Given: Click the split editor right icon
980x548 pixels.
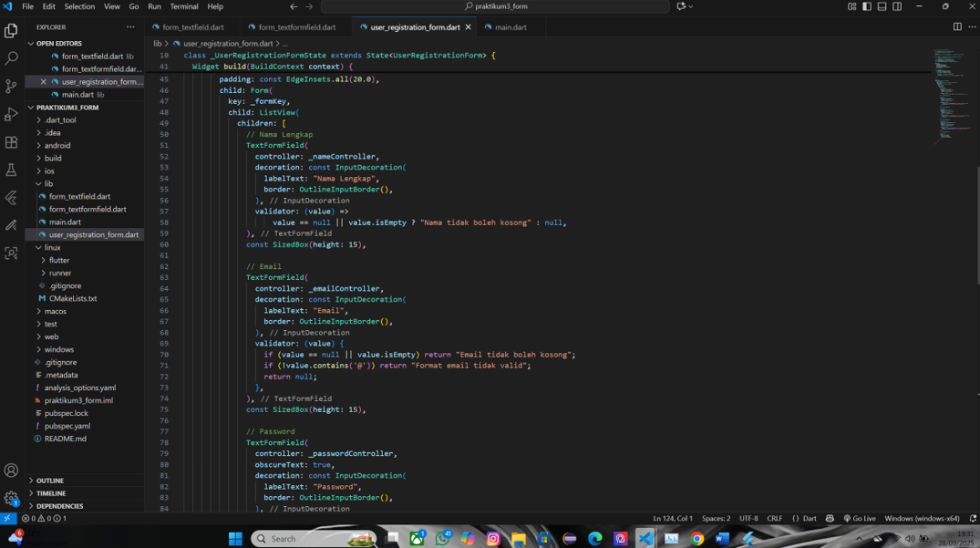Looking at the screenshot, I should click(x=956, y=27).
